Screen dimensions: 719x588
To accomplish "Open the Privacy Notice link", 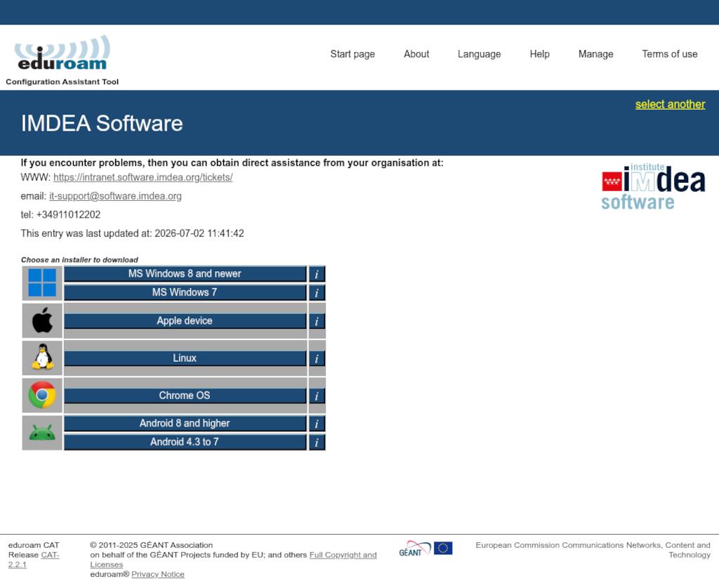I will 158,574.
